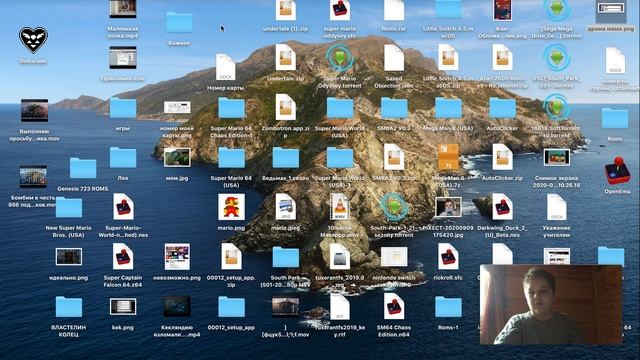Open the ВЛАСТЕЛИН КОЛЕЦ folder
The height and width of the screenshot is (360, 640).
click(69, 307)
